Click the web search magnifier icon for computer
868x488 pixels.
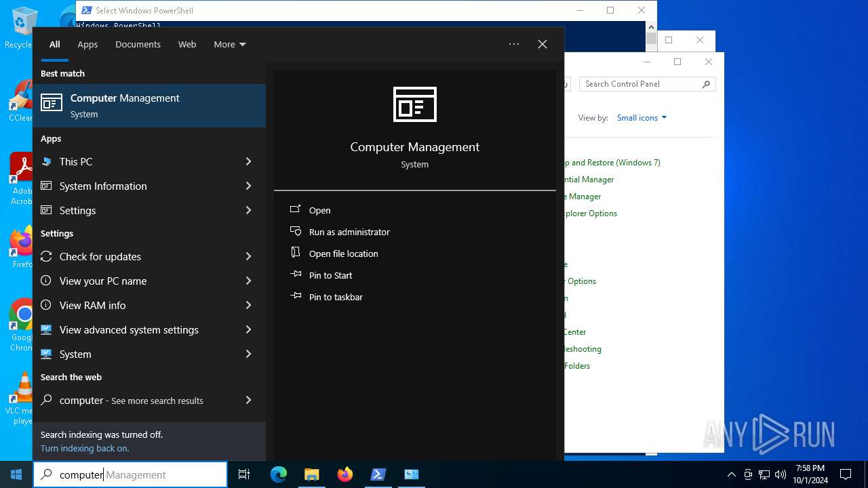46,400
